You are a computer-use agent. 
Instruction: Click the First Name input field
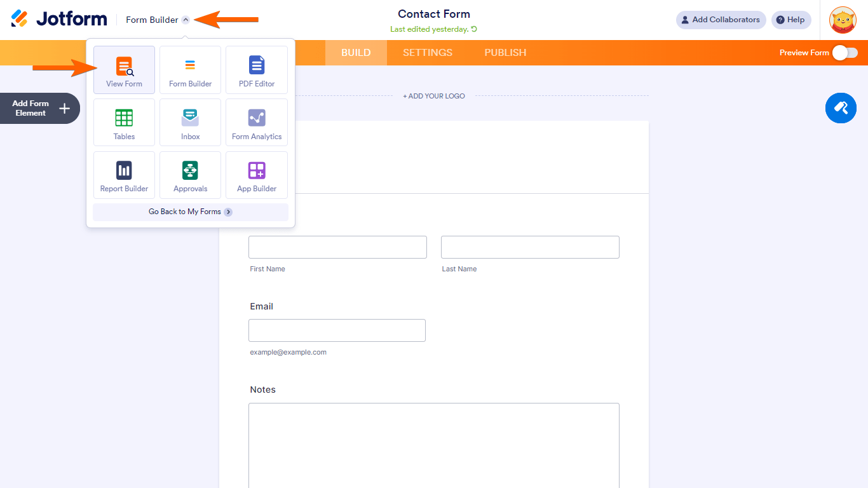(337, 247)
